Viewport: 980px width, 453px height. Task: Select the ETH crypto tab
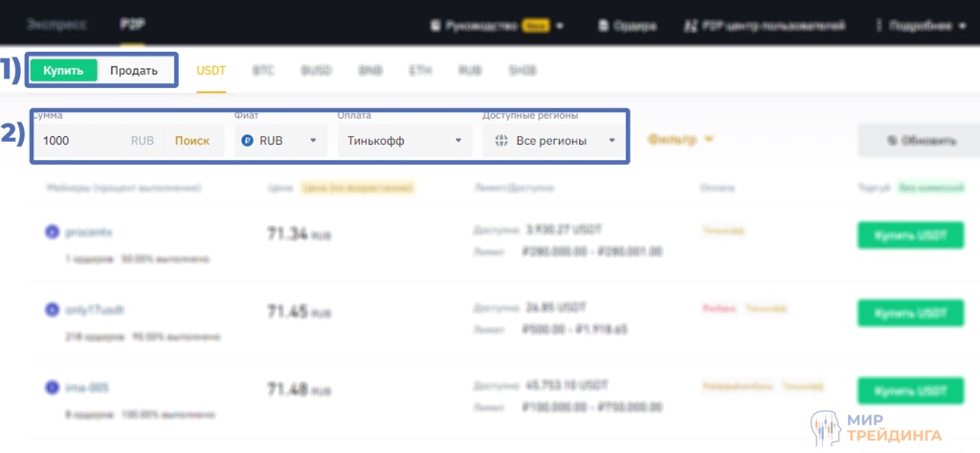point(420,71)
